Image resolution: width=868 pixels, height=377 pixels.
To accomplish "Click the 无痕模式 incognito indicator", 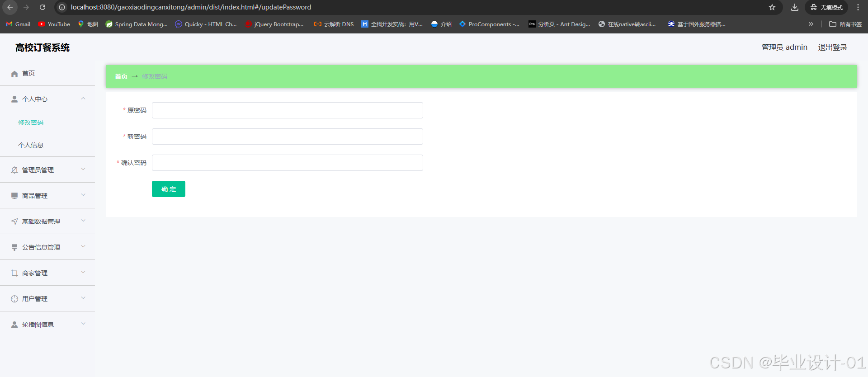I will [x=826, y=7].
